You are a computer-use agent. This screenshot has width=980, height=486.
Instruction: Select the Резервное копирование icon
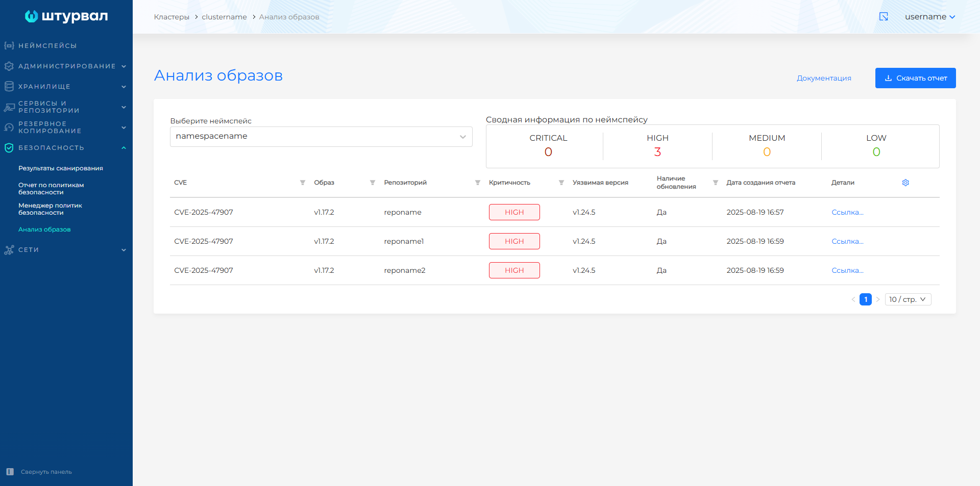tap(8, 127)
